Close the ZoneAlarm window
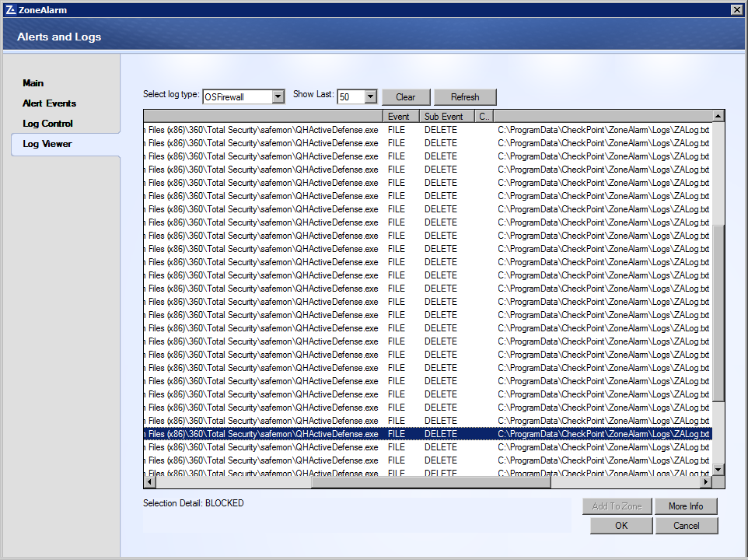748x560 pixels. click(736, 9)
